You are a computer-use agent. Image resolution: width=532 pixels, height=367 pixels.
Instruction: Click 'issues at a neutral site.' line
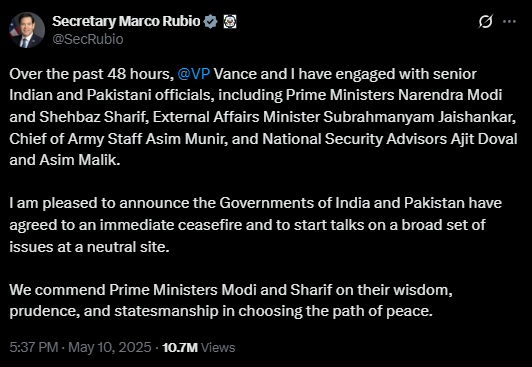(89, 247)
